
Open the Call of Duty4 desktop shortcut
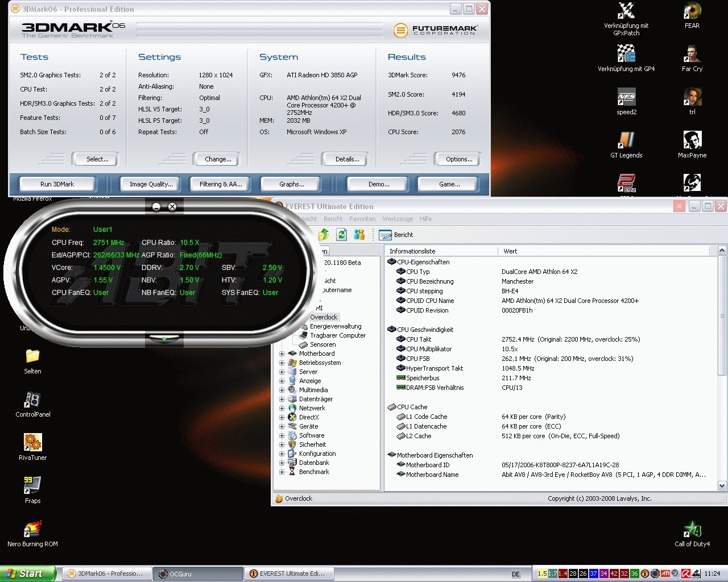(692, 534)
